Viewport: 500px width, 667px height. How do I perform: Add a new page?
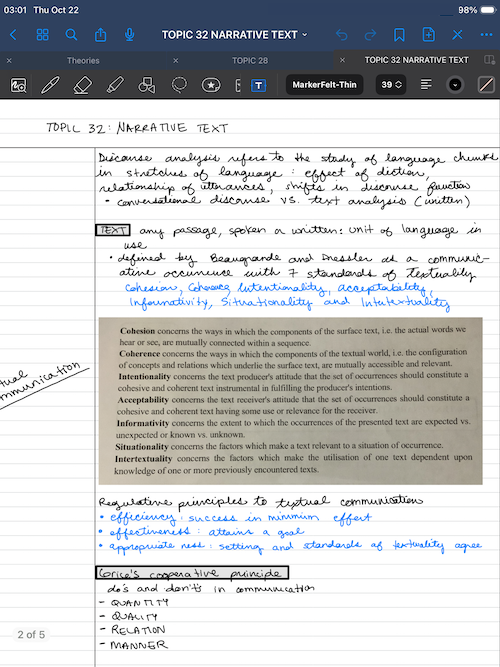tap(428, 34)
